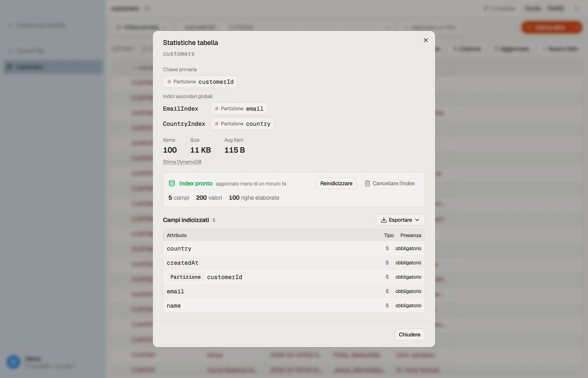Click the 100 Items value
The image size is (588, 378).
(x=170, y=150)
